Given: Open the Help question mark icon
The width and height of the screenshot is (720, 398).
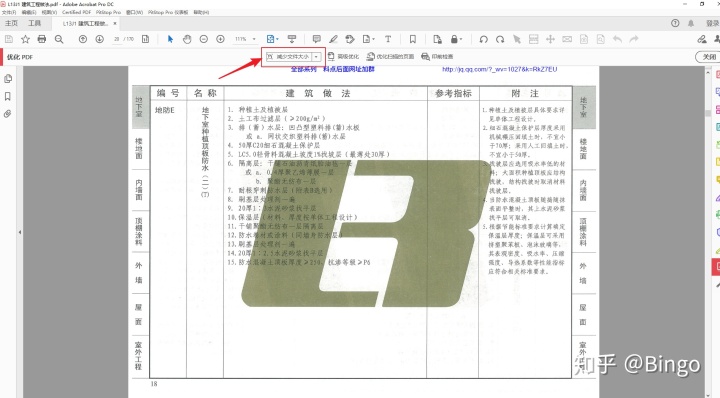Looking at the screenshot, I should (675, 23).
